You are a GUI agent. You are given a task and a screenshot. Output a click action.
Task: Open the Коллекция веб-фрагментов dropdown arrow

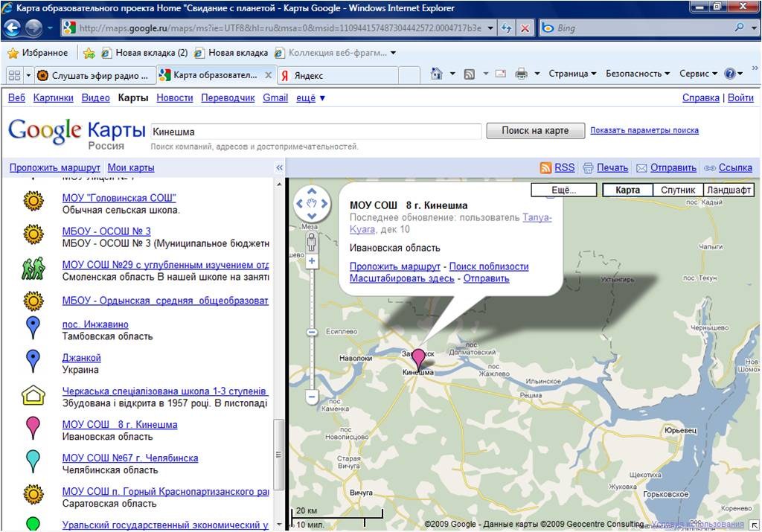click(393, 53)
